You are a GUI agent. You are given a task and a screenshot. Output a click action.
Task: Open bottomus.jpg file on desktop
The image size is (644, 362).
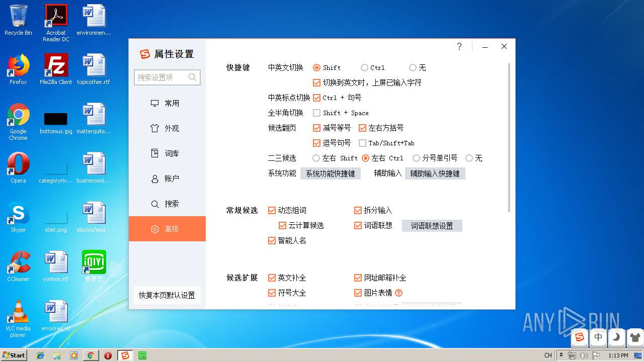point(56,122)
